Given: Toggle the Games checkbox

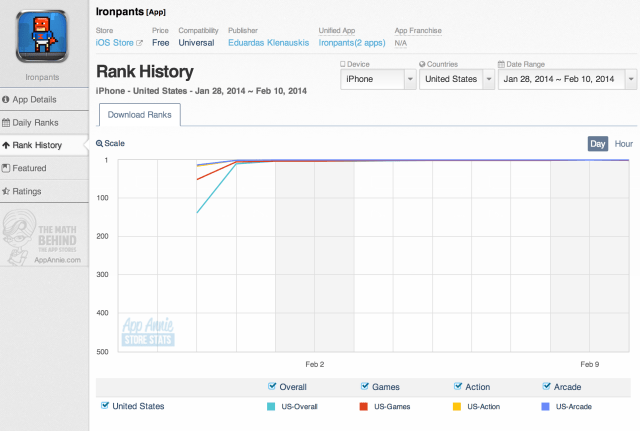Looking at the screenshot, I should [x=364, y=386].
